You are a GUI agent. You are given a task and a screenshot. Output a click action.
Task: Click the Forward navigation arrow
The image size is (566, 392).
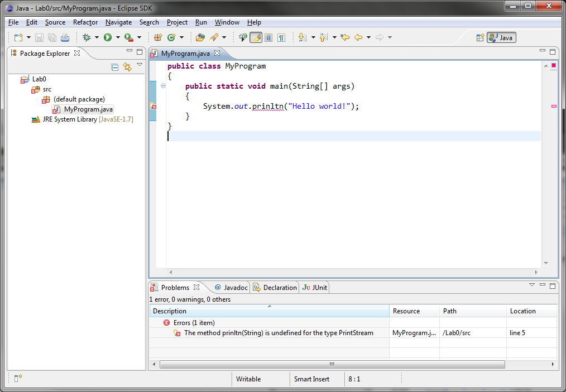tap(380, 37)
